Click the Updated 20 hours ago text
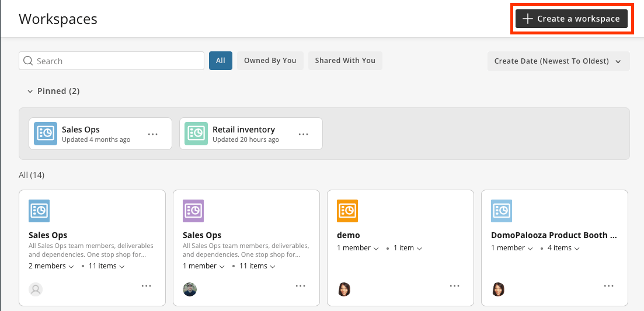The image size is (644, 311). [246, 140]
